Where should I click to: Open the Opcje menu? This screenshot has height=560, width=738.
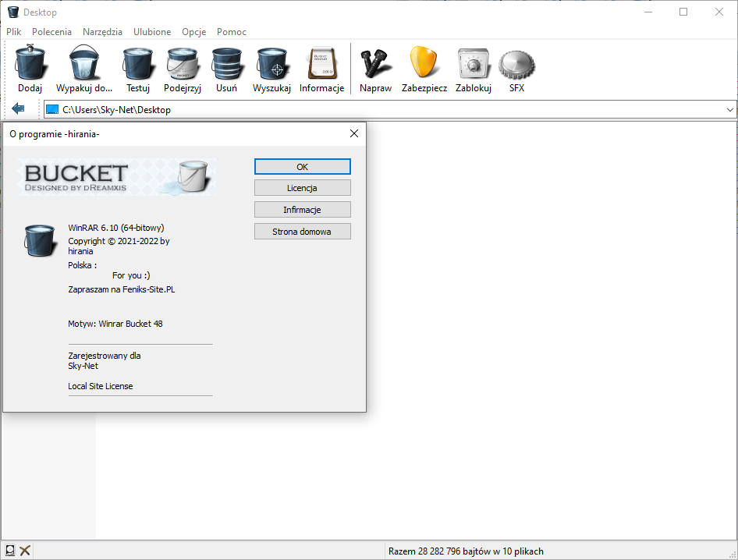(194, 31)
